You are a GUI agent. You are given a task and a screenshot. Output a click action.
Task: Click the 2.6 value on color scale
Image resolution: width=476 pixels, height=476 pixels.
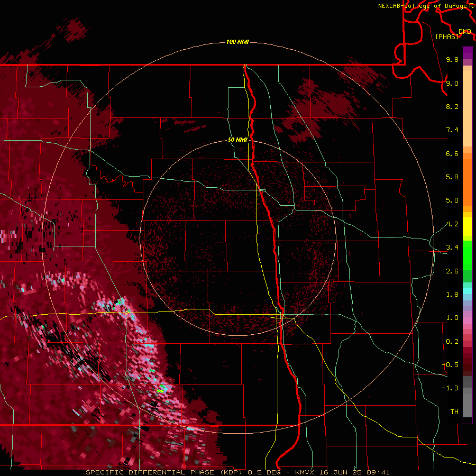452,271
